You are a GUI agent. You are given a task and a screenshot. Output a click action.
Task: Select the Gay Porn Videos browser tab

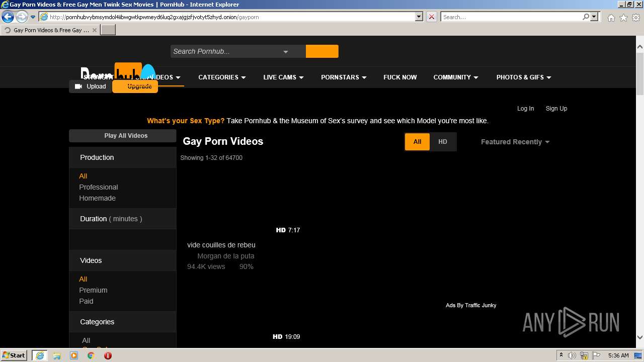(x=50, y=30)
